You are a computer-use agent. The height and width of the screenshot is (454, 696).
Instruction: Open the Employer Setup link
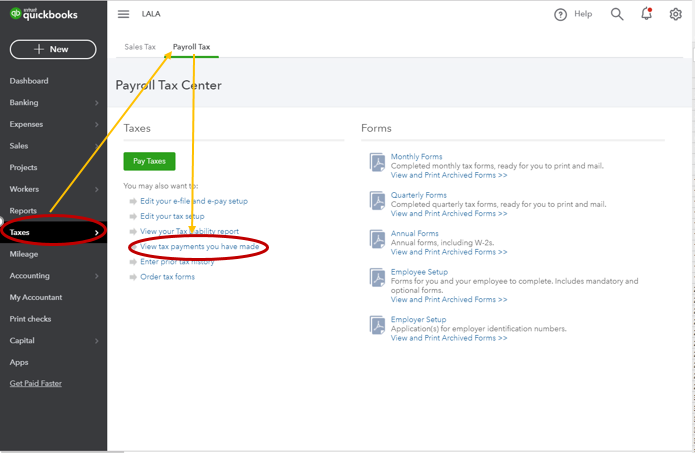click(x=418, y=319)
